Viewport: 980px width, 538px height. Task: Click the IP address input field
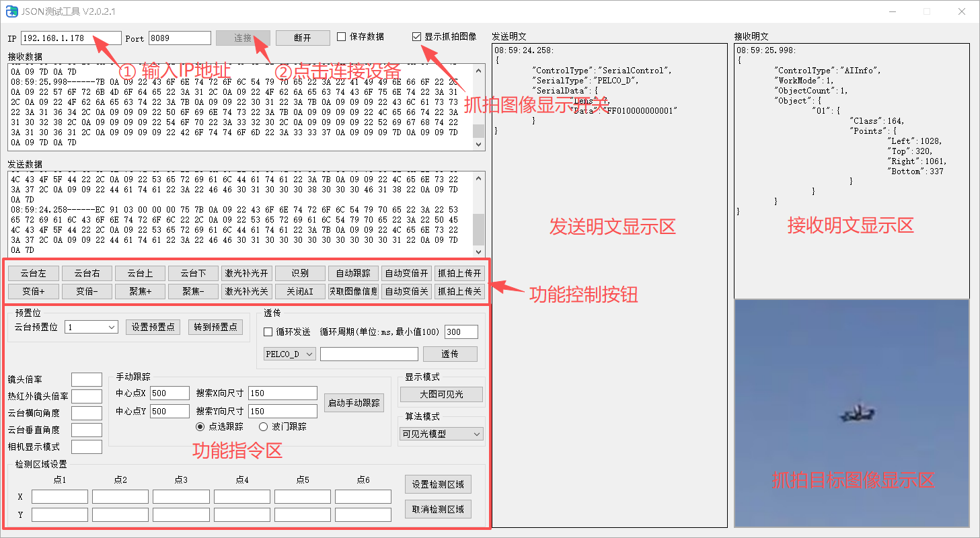[x=71, y=38]
